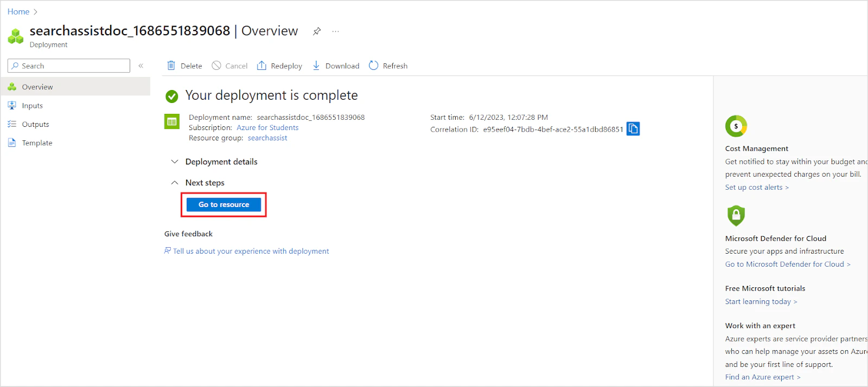The image size is (868, 387).
Task: Click the Inputs sidebar icon
Action: (12, 106)
